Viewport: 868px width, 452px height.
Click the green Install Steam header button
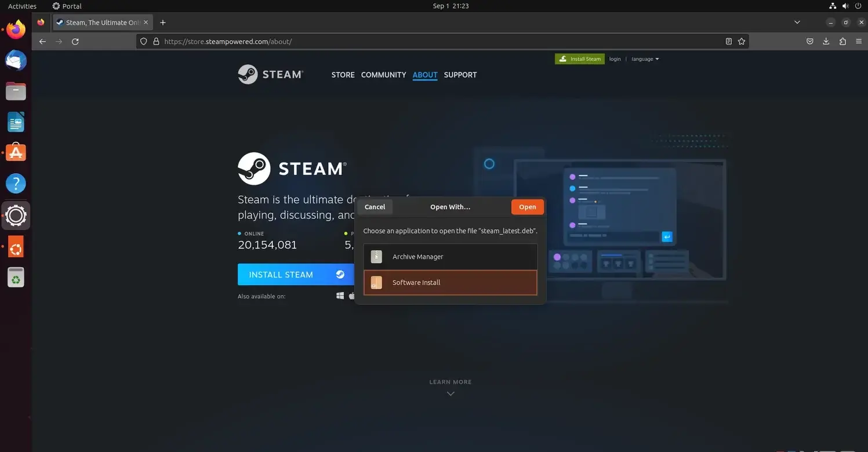tap(579, 59)
